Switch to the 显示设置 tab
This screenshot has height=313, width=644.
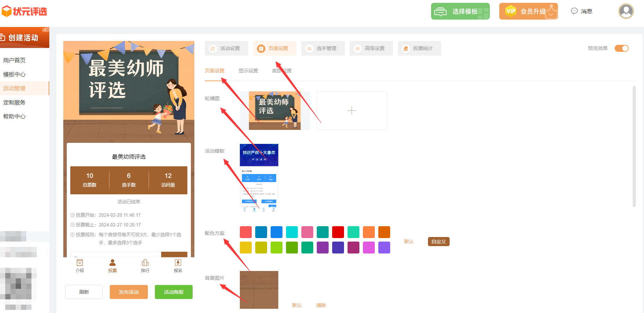tap(248, 71)
